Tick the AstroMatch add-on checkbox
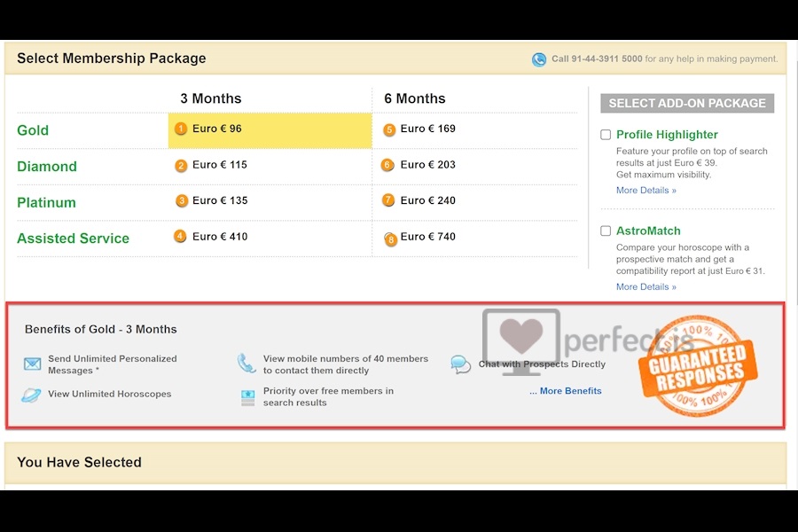The height and width of the screenshot is (532, 798). click(x=606, y=231)
